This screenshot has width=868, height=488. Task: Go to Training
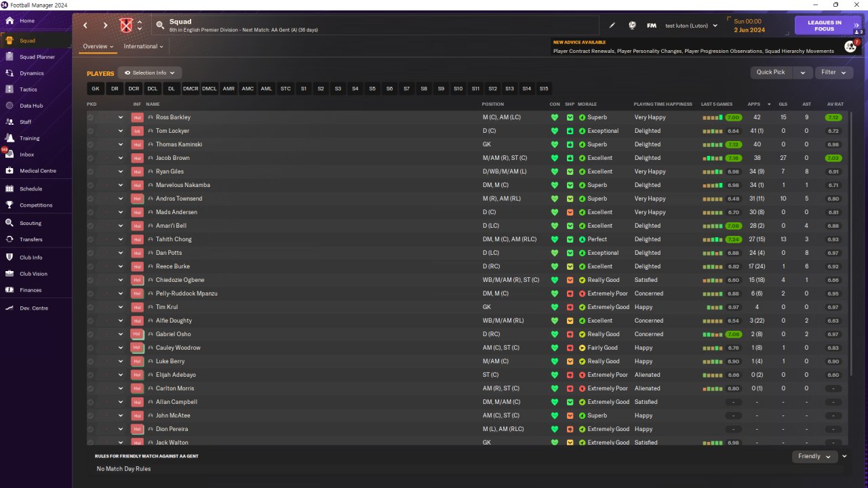point(29,138)
